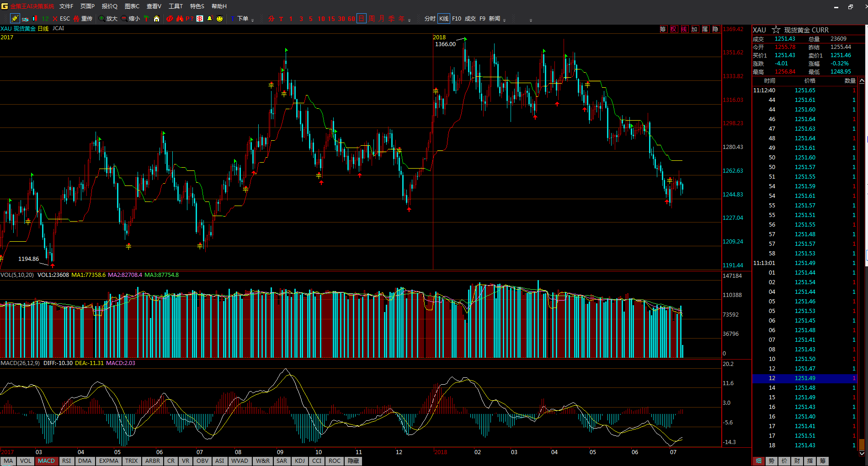Screen dimensions: 868x466
Task: Click the green 12 toolbar icon
Action: pos(45,19)
